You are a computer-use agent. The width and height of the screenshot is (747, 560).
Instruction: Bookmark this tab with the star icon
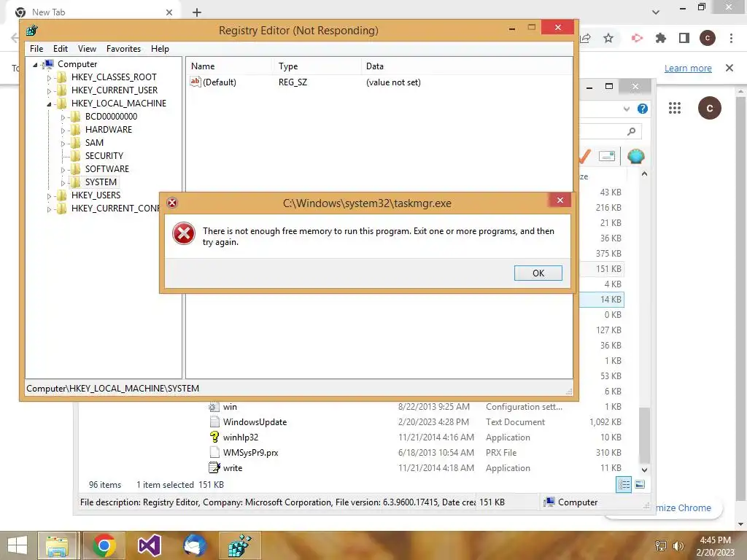coord(608,38)
